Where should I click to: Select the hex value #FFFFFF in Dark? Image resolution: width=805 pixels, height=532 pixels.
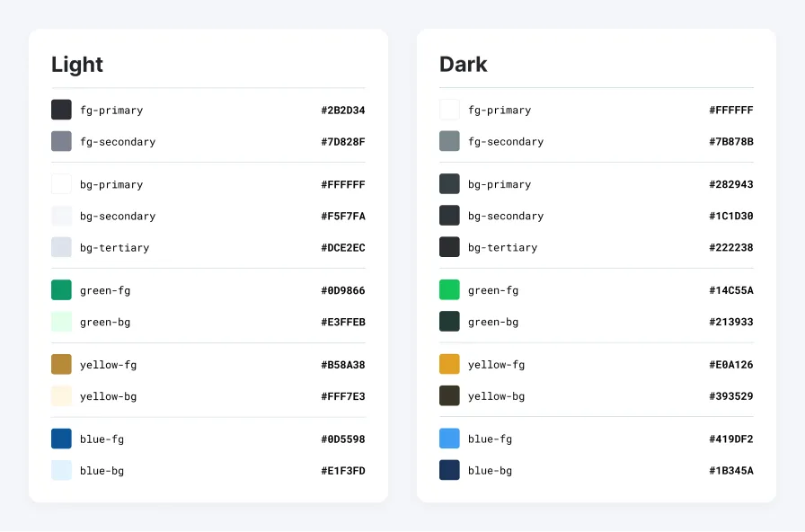(732, 110)
